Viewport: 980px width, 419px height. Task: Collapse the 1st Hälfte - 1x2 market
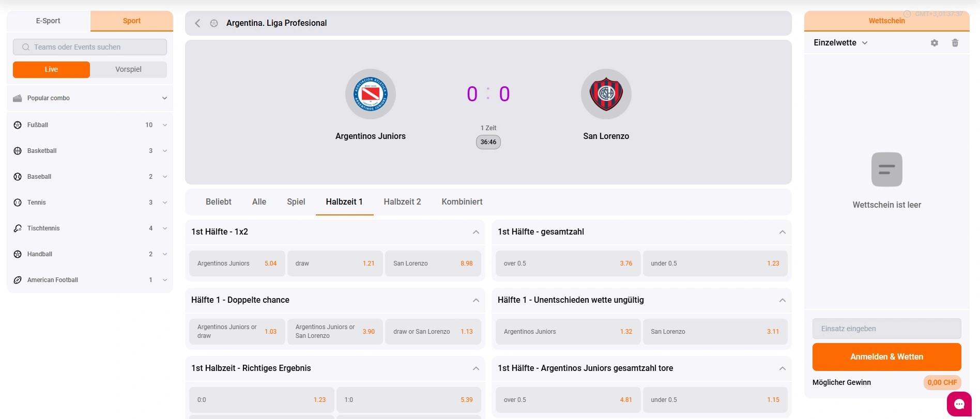(476, 232)
